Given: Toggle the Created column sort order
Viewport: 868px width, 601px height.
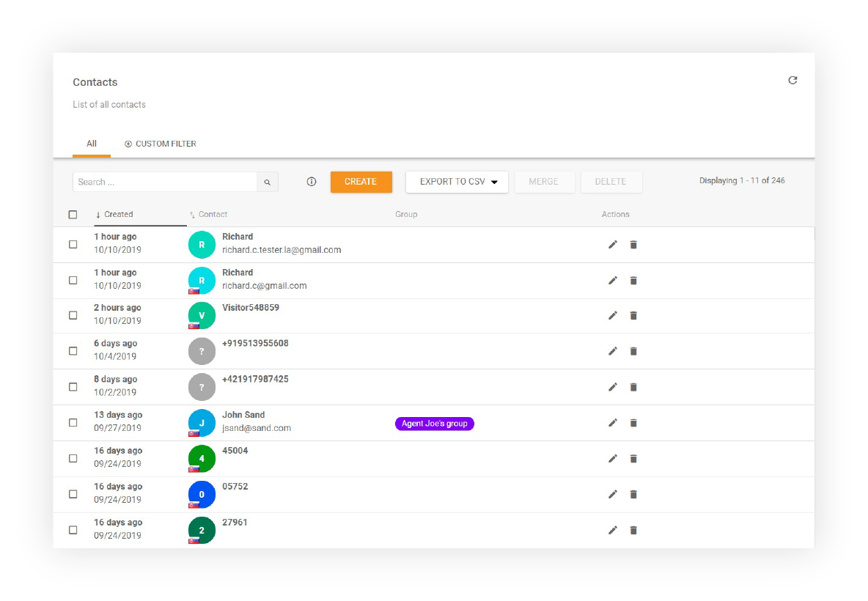Looking at the screenshot, I should tap(115, 214).
